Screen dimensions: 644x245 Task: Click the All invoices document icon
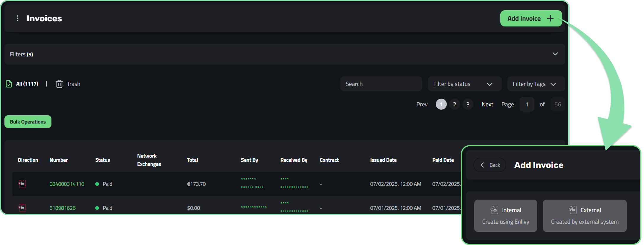[x=9, y=84]
